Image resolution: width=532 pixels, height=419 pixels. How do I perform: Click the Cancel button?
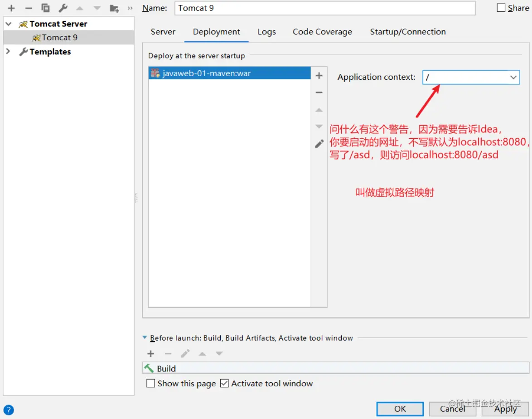453,409
